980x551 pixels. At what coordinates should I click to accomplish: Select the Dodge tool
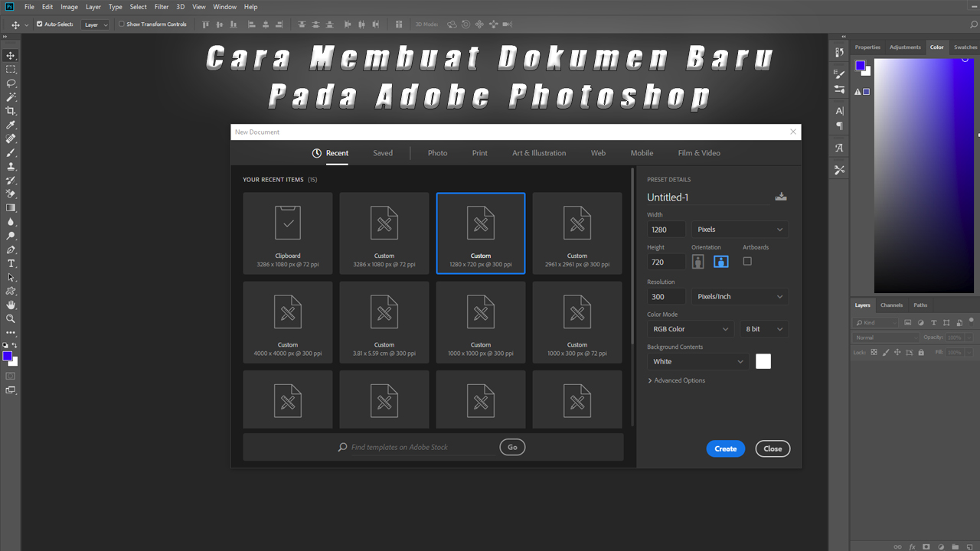(11, 236)
